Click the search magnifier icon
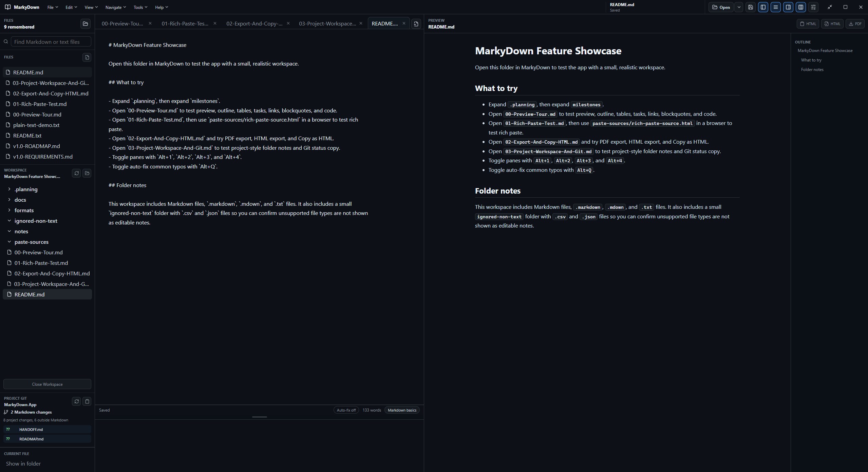The image size is (868, 472). pyautogui.click(x=6, y=42)
